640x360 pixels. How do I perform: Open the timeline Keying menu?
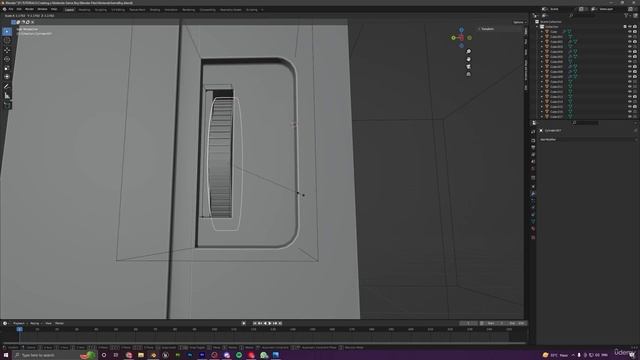point(35,323)
